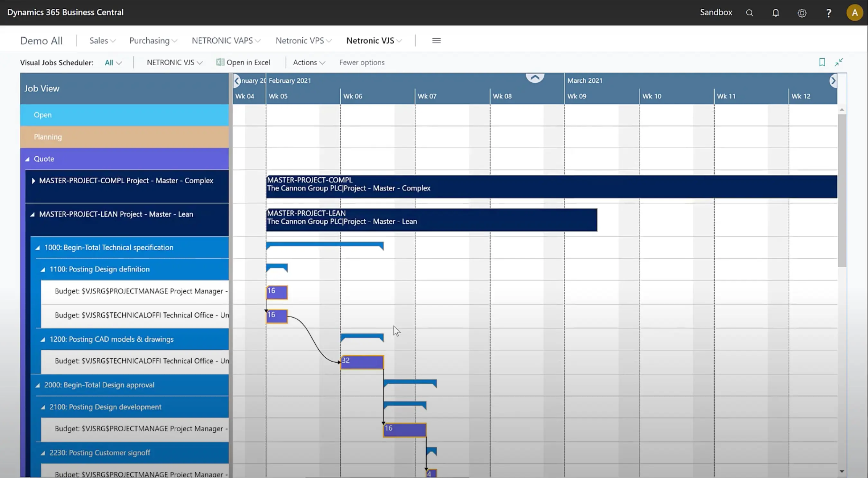Collapse 1100: Posting Design definition
The width and height of the screenshot is (868, 478).
click(x=43, y=270)
